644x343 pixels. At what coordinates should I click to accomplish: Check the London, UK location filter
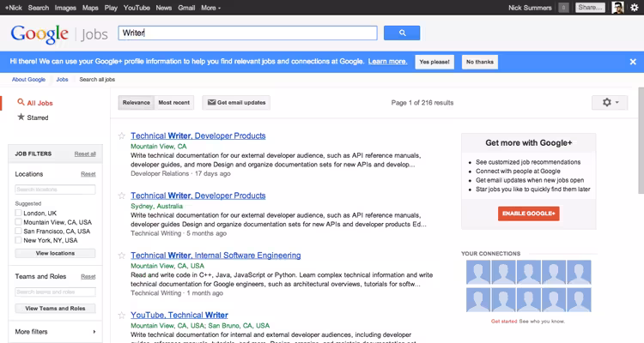click(x=18, y=213)
